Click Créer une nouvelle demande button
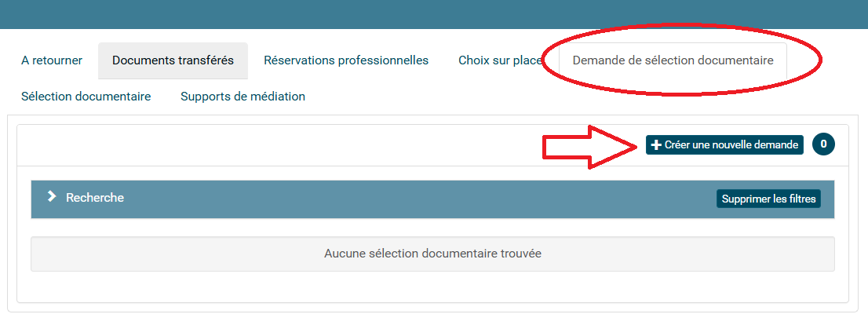This screenshot has height=325, width=868. pos(724,145)
